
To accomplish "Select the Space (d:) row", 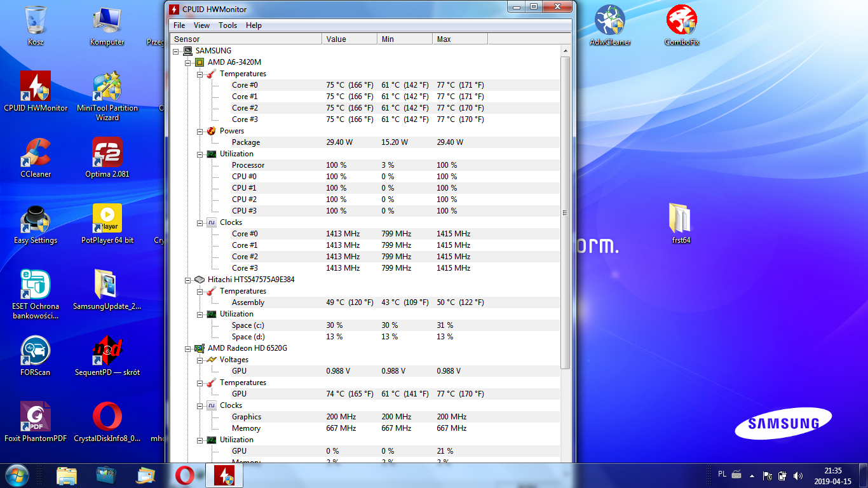I will click(365, 337).
